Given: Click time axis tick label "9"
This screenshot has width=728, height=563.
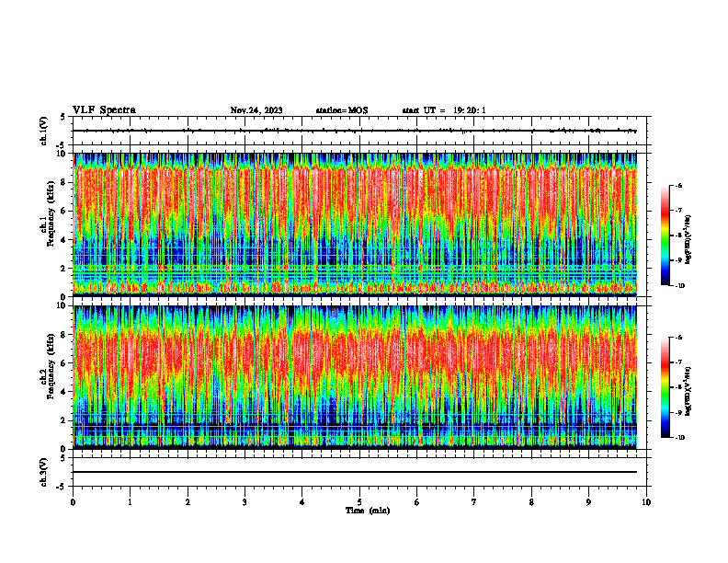Looking at the screenshot, I should (x=588, y=502).
